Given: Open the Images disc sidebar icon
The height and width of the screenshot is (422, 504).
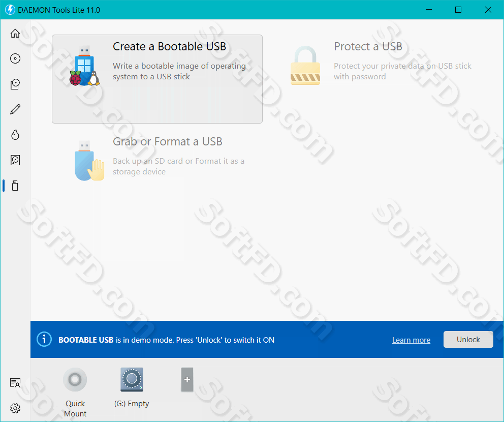Looking at the screenshot, I should point(15,58).
